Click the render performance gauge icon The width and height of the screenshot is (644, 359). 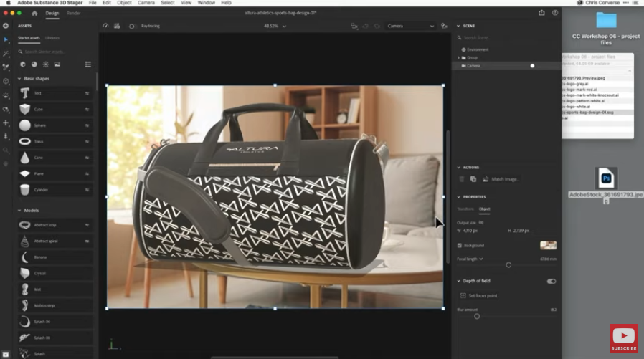[105, 26]
